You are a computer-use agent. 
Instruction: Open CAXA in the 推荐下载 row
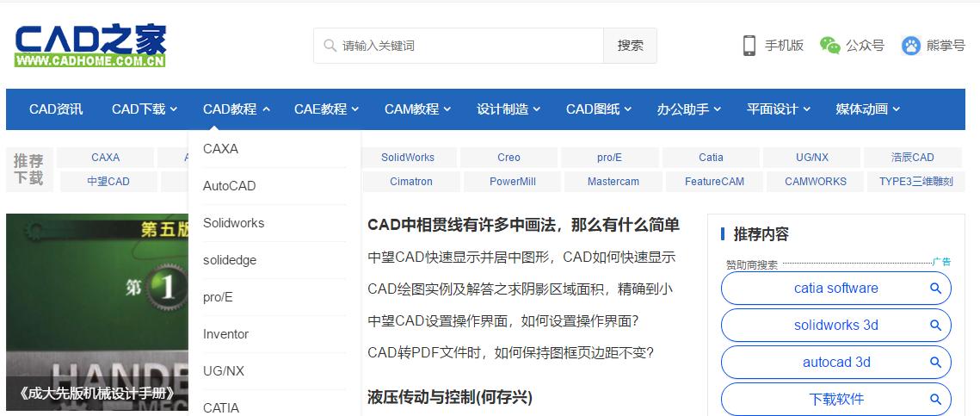pyautogui.click(x=105, y=158)
